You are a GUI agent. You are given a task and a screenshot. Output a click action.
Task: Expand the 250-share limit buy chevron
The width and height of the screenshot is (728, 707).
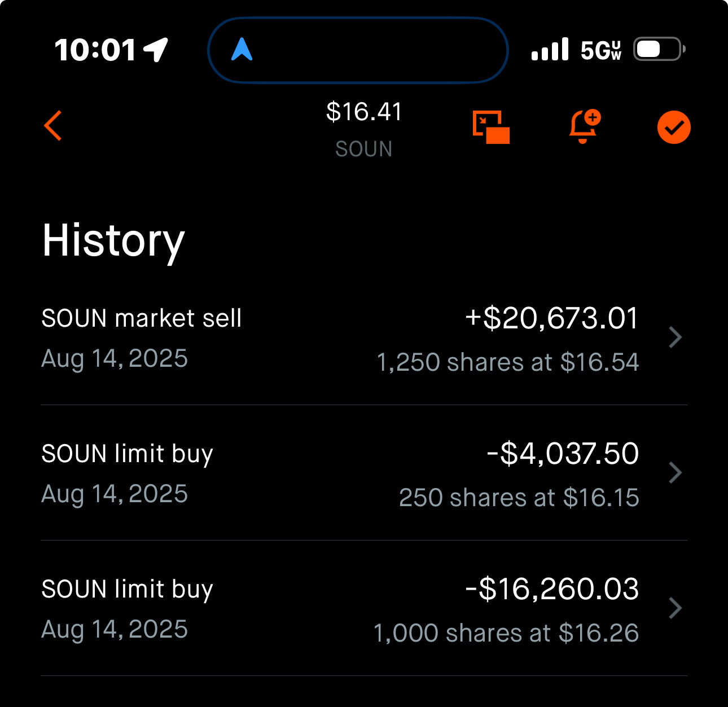coord(675,473)
